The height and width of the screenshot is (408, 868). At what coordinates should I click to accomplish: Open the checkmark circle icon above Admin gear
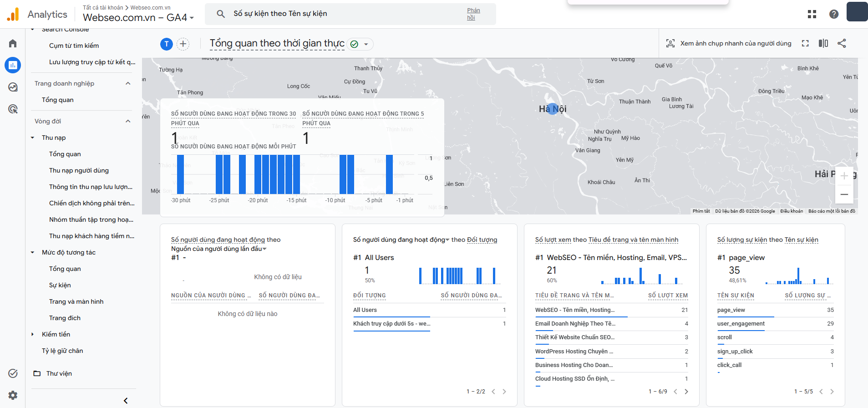[x=13, y=373]
